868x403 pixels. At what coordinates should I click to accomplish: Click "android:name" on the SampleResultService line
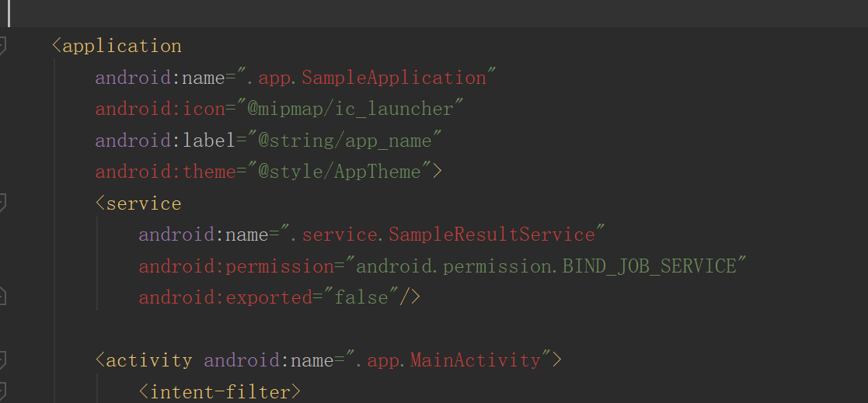(x=203, y=235)
